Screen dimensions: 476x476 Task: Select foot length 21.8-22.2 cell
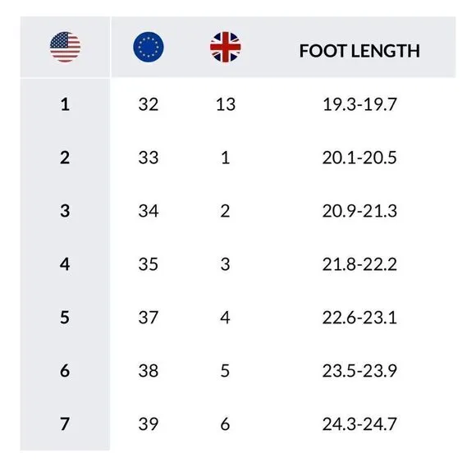(x=359, y=264)
